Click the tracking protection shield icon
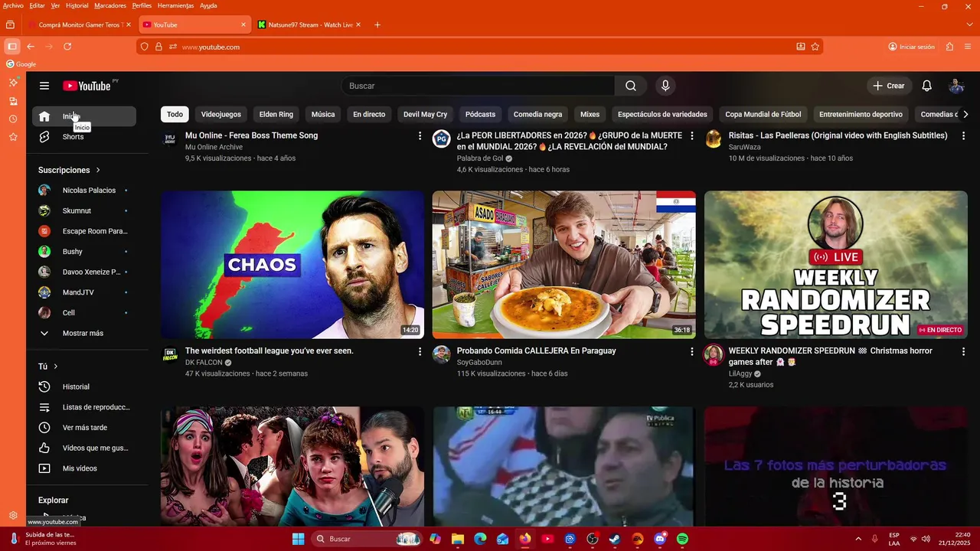Image resolution: width=980 pixels, height=551 pixels. tap(145, 47)
